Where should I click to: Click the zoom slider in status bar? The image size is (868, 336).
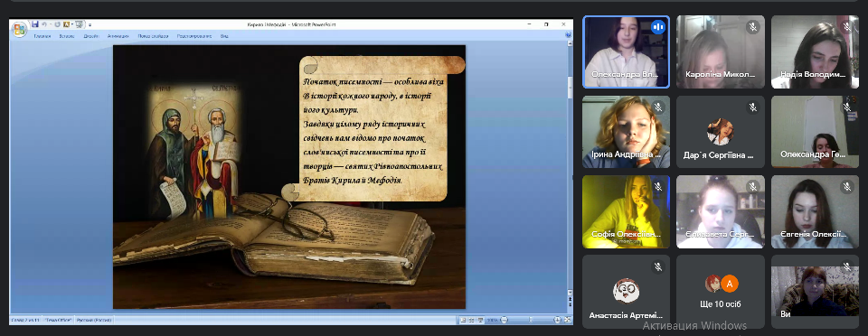[531, 320]
